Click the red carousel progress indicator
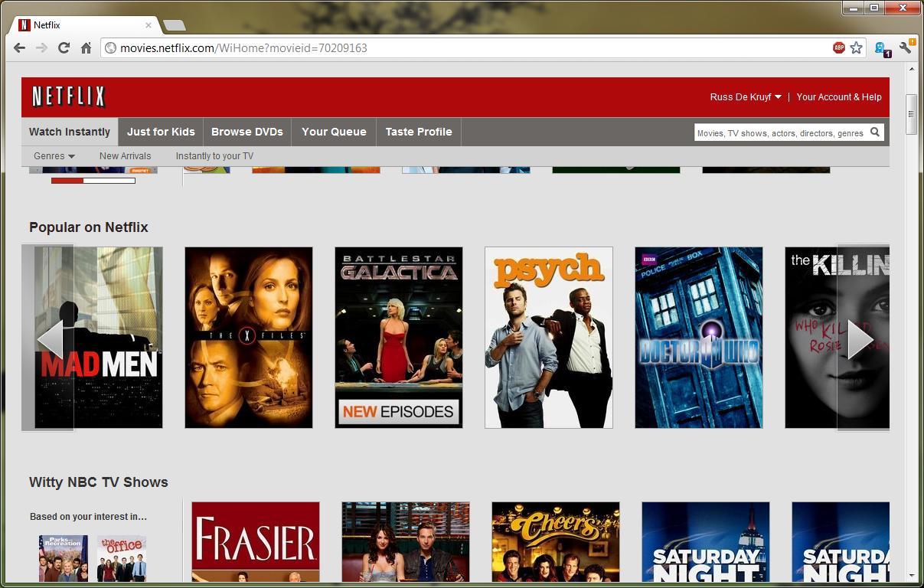The image size is (924, 588). [66, 181]
